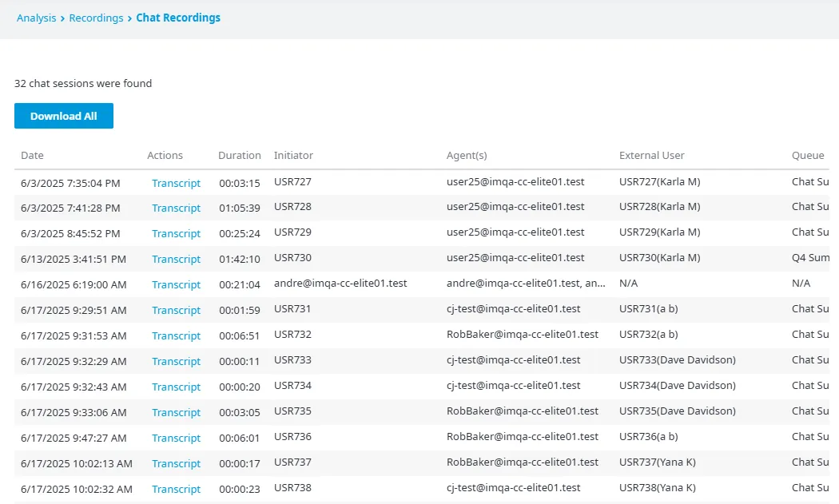Open transcript for USR727 session
Image resolution: width=839 pixels, height=504 pixels.
176,183
